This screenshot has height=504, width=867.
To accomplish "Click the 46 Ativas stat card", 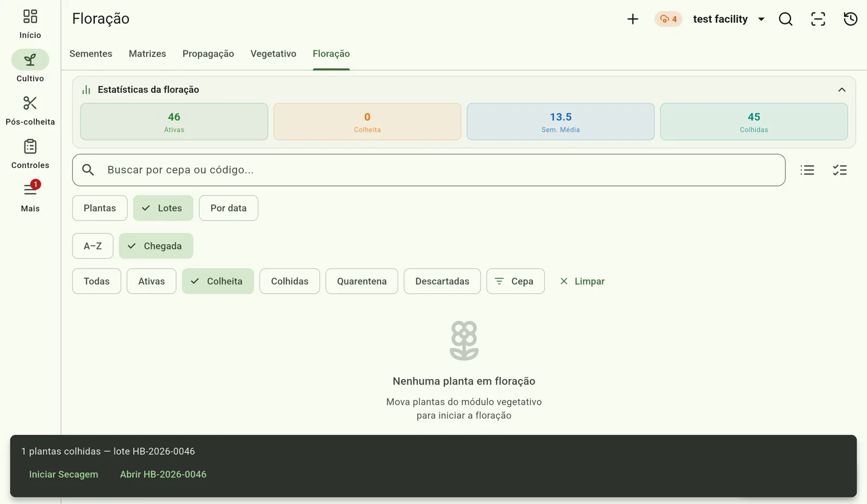I will [x=174, y=122].
